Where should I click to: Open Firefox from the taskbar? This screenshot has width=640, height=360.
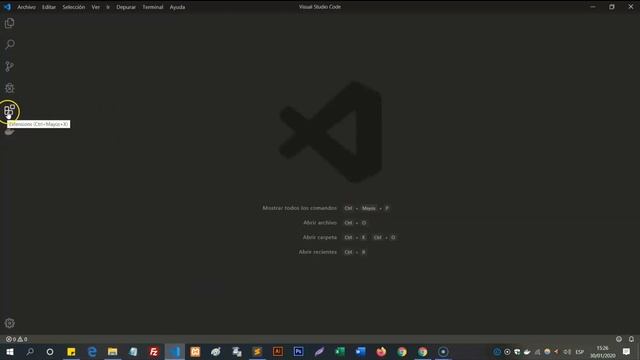(x=381, y=352)
